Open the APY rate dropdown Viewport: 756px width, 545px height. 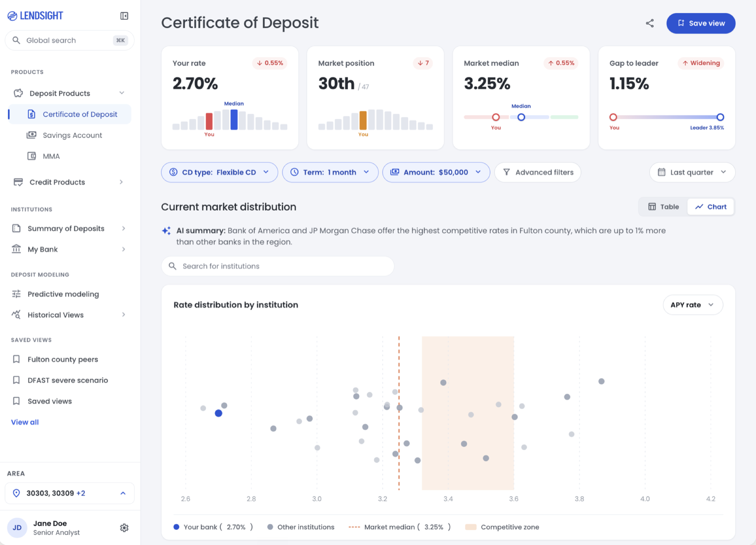tap(693, 305)
